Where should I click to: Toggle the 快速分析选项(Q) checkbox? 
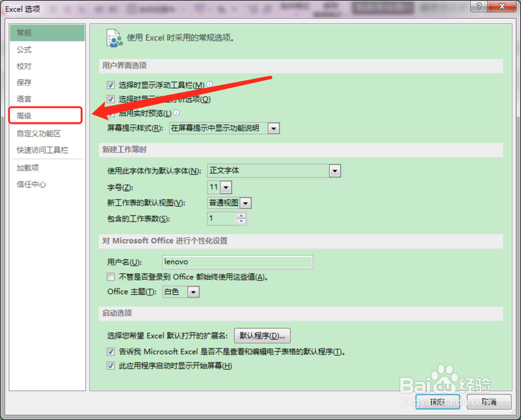[111, 99]
